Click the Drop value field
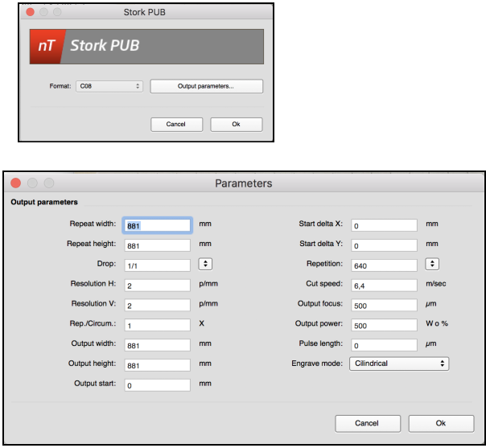The width and height of the screenshot is (486, 448). tap(158, 265)
